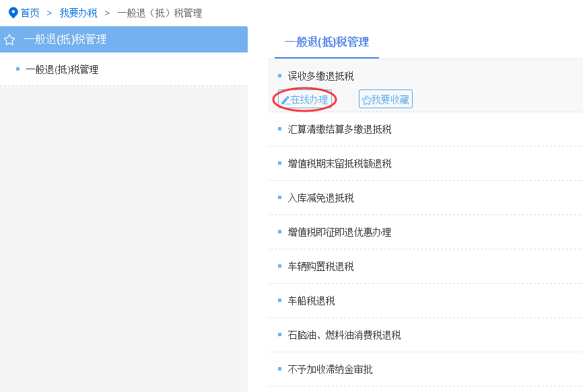583x392 pixels.
Task: Select 入库减免退抵税 item
Action: click(320, 198)
